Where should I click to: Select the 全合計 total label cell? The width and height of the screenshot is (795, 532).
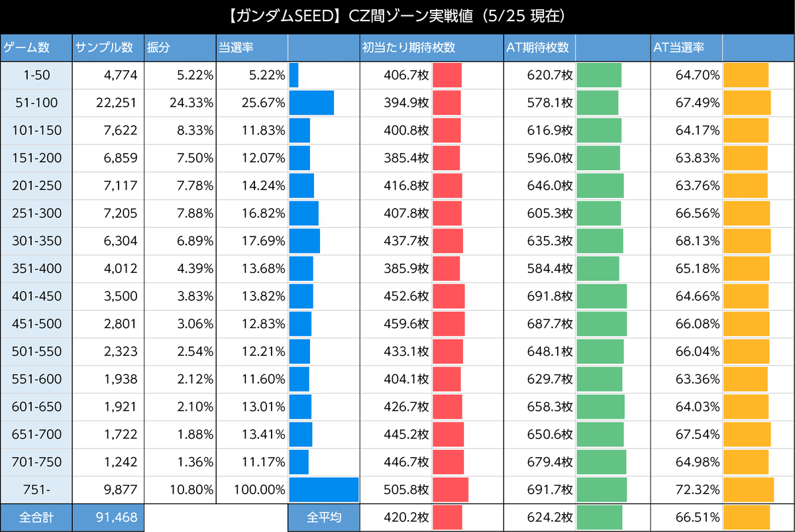(36, 517)
